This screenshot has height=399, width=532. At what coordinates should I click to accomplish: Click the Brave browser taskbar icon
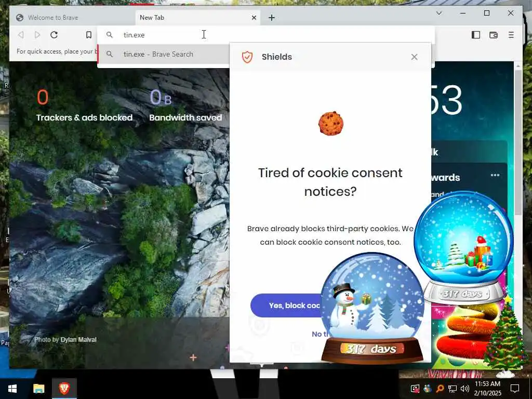pos(64,389)
